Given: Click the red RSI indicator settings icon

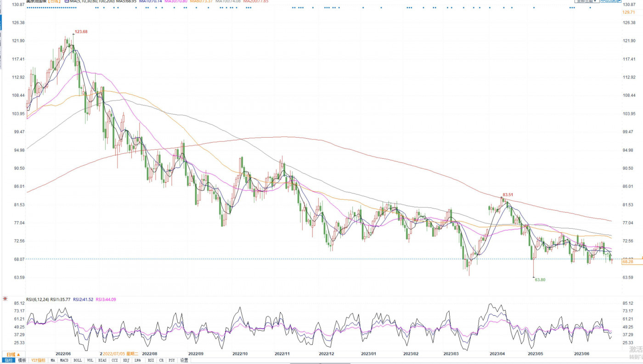Looking at the screenshot, I should pos(5,299).
